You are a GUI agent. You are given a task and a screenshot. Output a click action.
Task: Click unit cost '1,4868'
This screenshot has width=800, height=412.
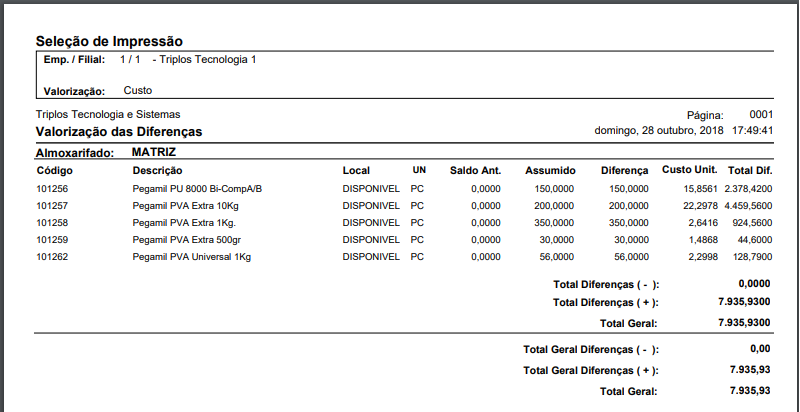703,240
